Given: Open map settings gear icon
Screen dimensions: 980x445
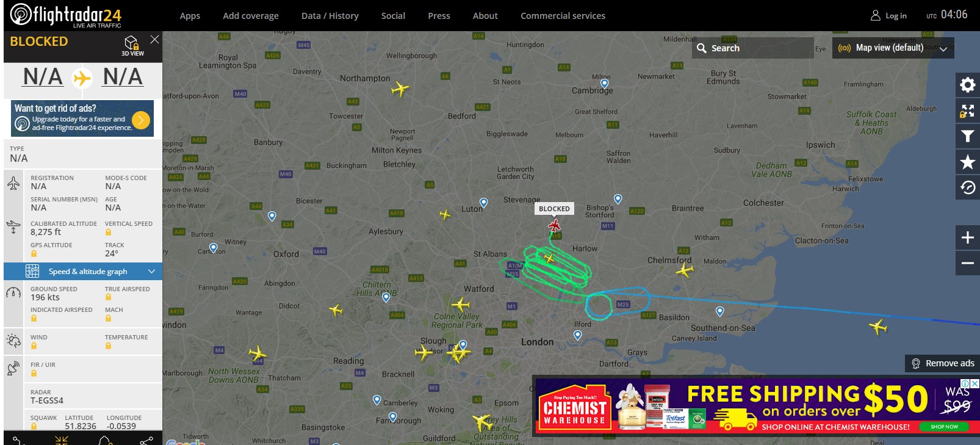Looking at the screenshot, I should (x=967, y=85).
